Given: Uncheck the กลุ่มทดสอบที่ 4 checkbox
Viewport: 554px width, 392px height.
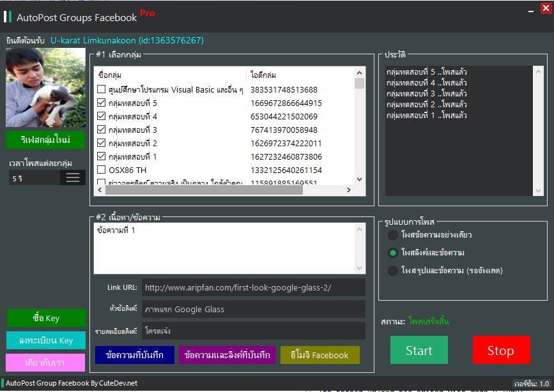Looking at the screenshot, I should [x=102, y=116].
